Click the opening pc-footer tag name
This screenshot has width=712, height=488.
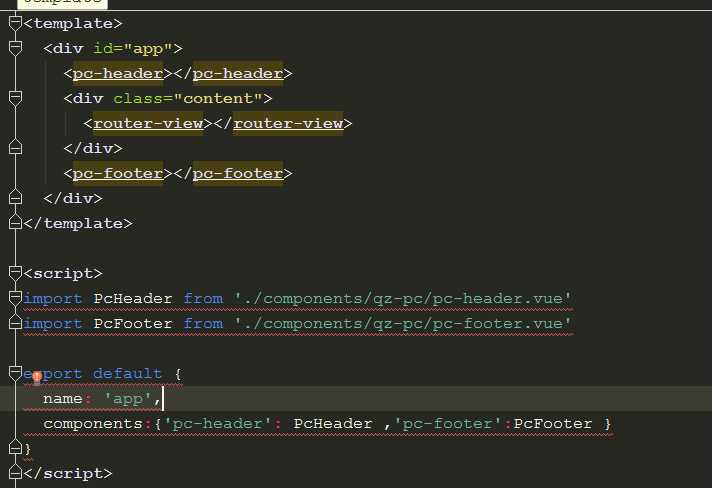[118, 173]
